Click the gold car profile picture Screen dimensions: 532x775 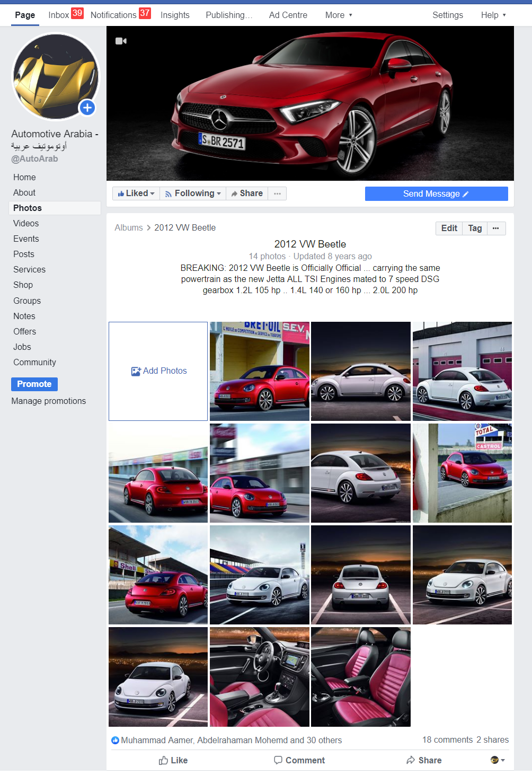pos(55,76)
